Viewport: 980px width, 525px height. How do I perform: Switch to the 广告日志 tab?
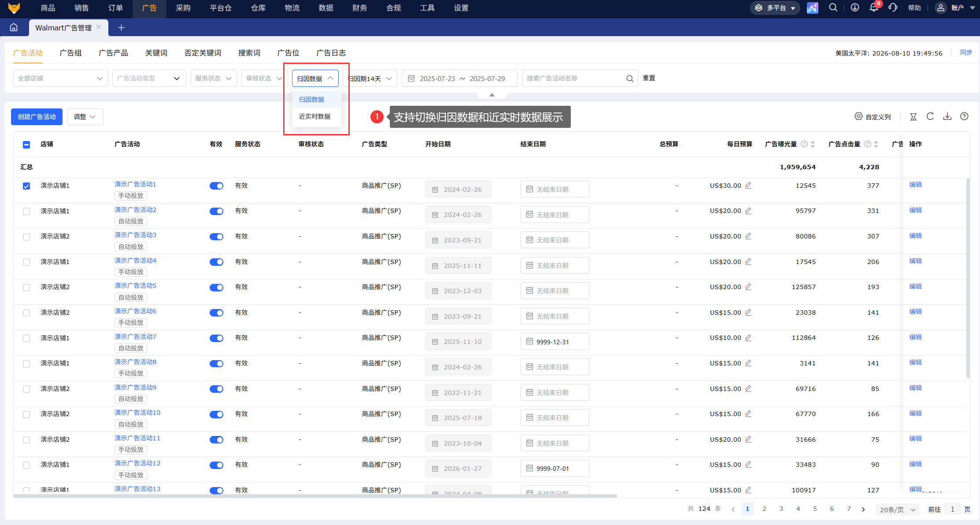(331, 53)
